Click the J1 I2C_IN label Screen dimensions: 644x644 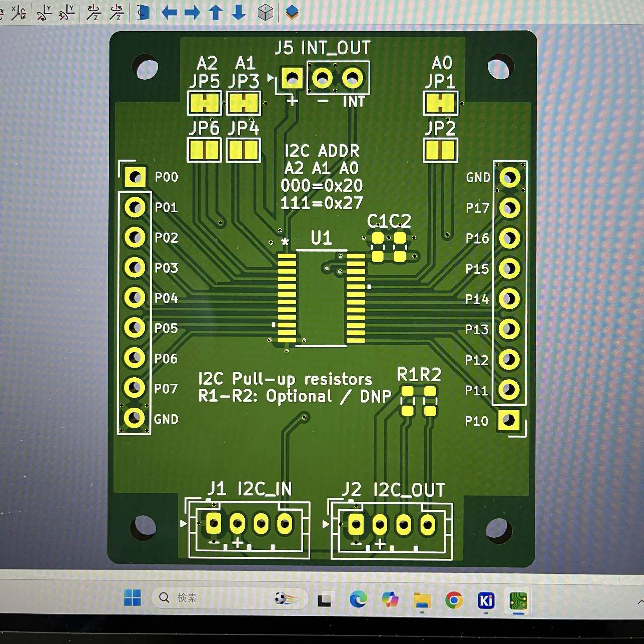point(250,489)
